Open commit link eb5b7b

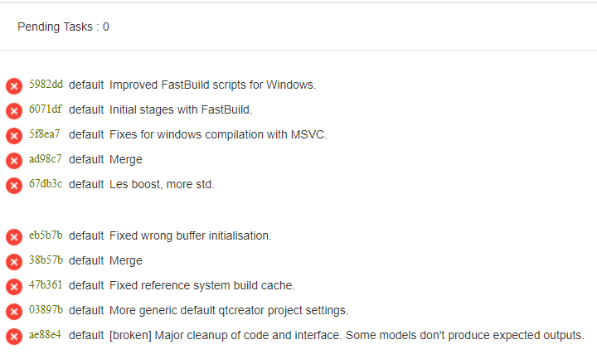[46, 235]
